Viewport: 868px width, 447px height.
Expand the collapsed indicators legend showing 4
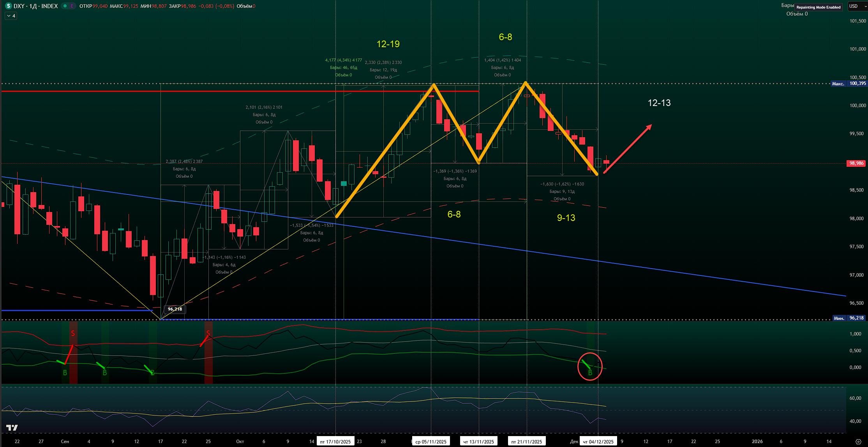tap(11, 16)
